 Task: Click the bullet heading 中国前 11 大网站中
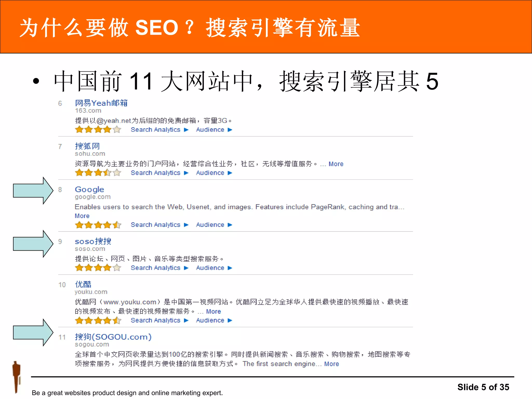coord(246,81)
